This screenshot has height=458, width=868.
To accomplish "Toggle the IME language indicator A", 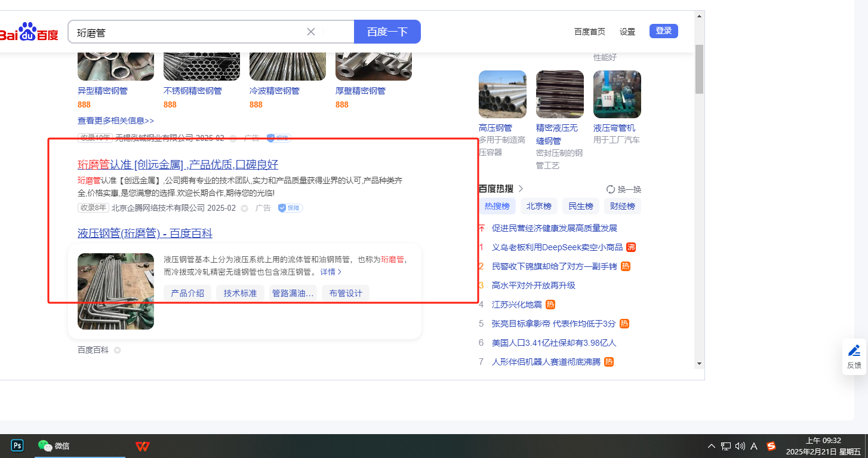I will pyautogui.click(x=754, y=446).
